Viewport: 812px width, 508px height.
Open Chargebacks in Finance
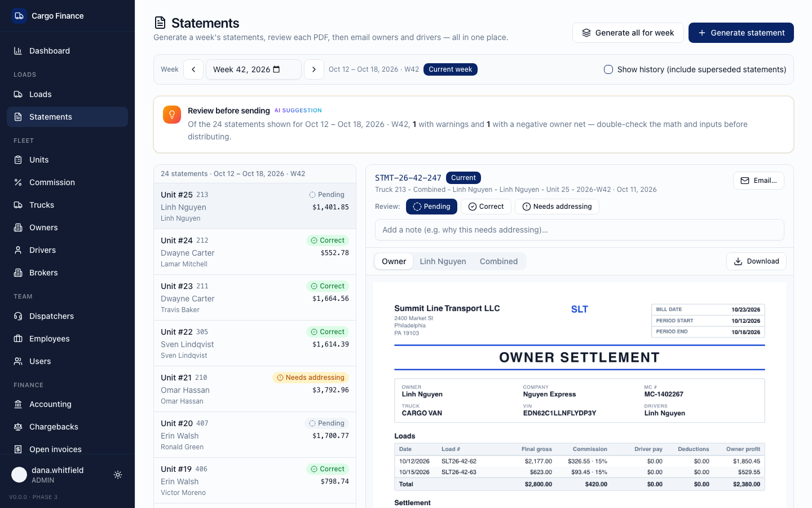[x=67, y=427]
